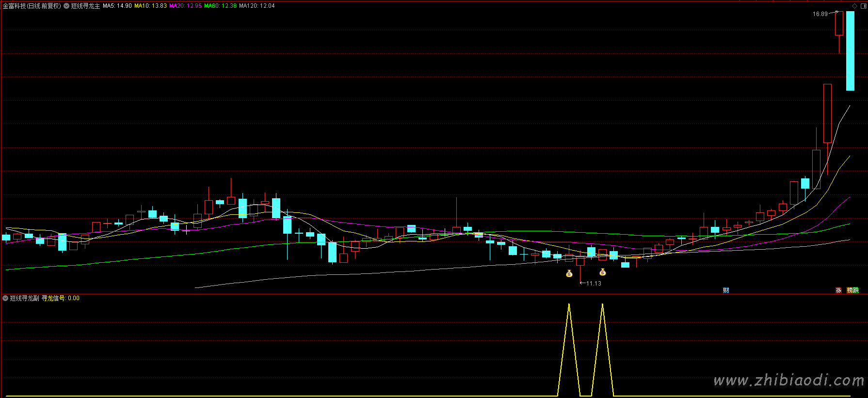Click the diamond icon at chart top-right
The height and width of the screenshot is (398, 868).
[854, 6]
